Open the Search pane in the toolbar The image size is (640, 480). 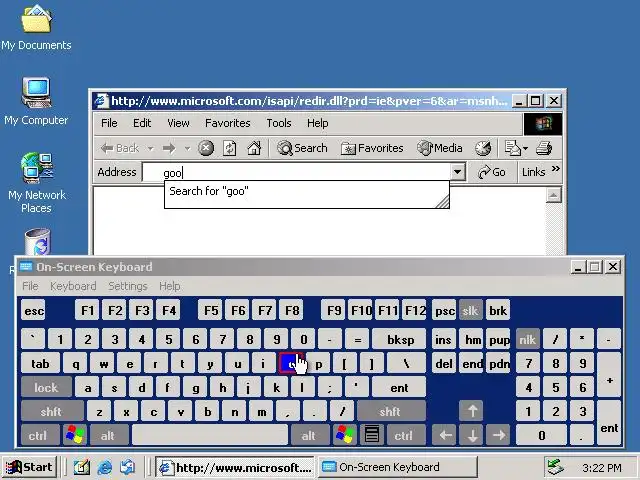click(x=302, y=148)
